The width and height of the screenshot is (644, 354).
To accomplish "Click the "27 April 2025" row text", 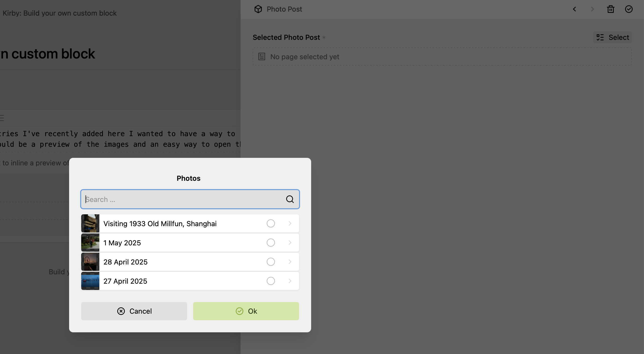I will [x=125, y=281].
